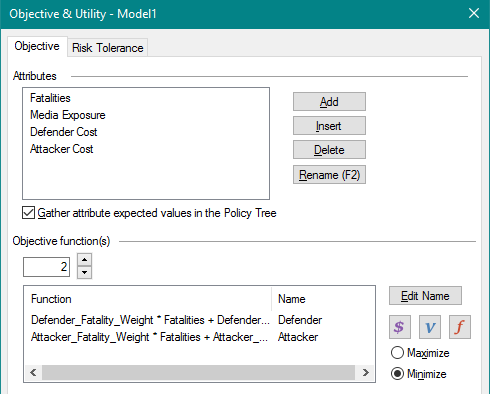Select the Media Exposure attribute
The height and width of the screenshot is (394, 490).
click(x=68, y=115)
